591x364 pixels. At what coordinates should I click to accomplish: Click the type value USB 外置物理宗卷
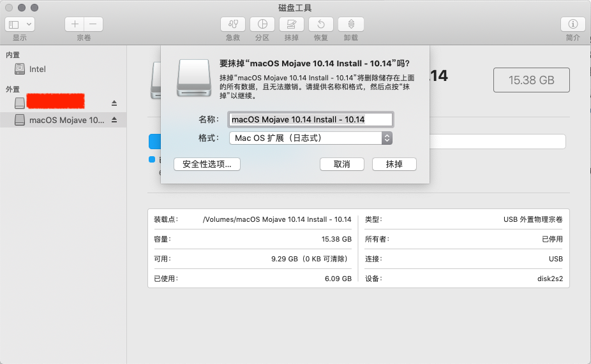click(x=533, y=219)
